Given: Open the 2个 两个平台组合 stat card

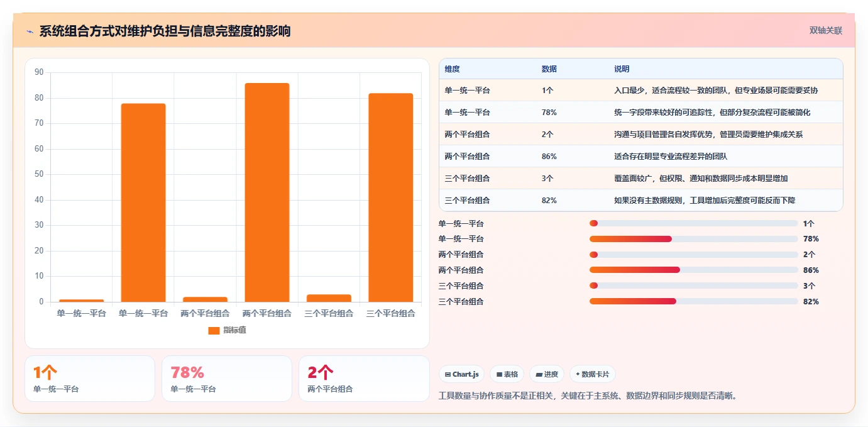Looking at the screenshot, I should click(x=364, y=379).
